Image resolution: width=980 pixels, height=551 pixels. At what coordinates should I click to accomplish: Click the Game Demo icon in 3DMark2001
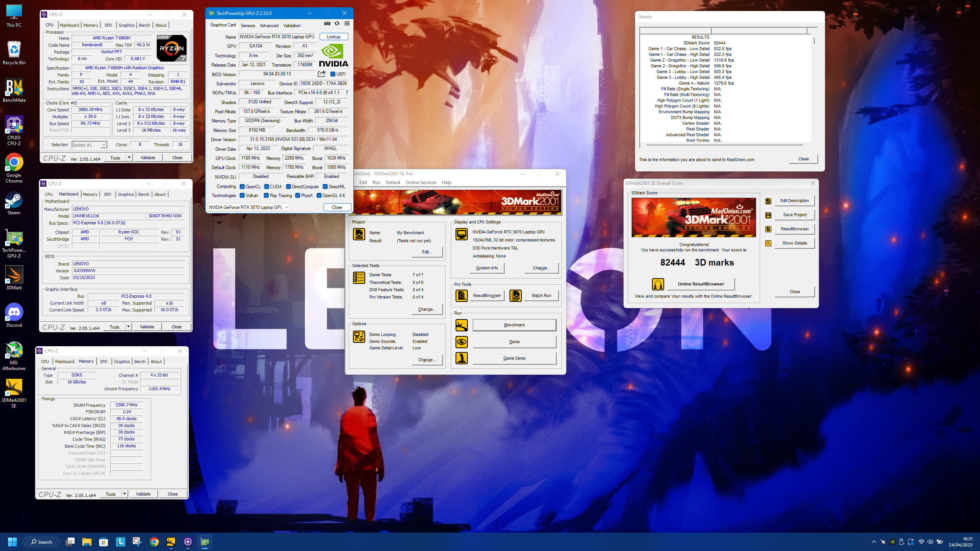[x=462, y=358]
